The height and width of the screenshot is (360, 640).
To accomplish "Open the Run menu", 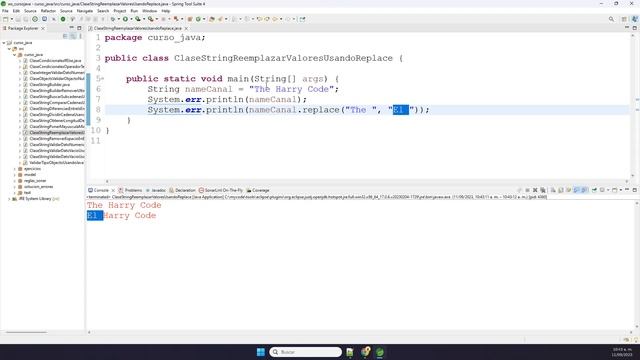I will click(x=134, y=11).
